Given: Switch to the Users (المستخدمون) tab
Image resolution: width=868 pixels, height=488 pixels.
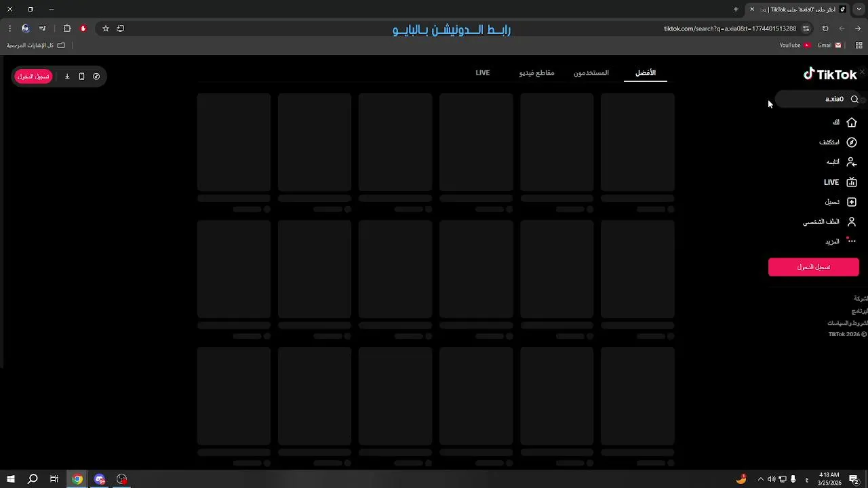Looking at the screenshot, I should click(x=591, y=73).
